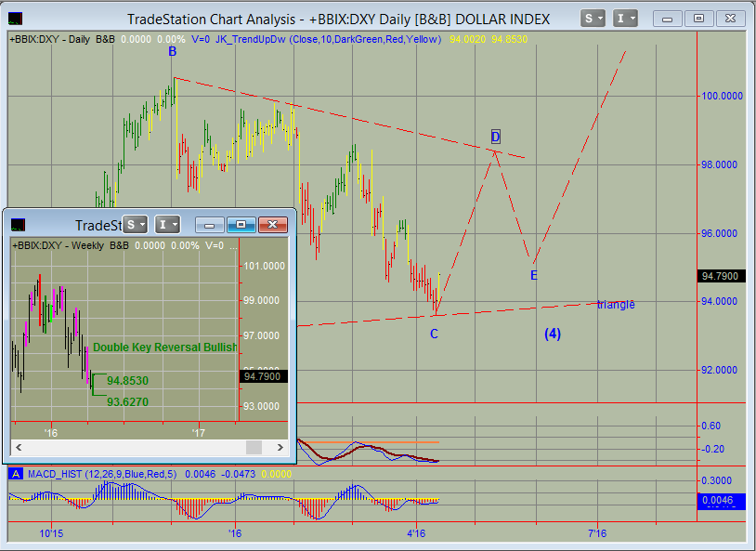Select the 'Double Key Reversal Bullish' annotation
756x551 pixels.
(x=165, y=348)
